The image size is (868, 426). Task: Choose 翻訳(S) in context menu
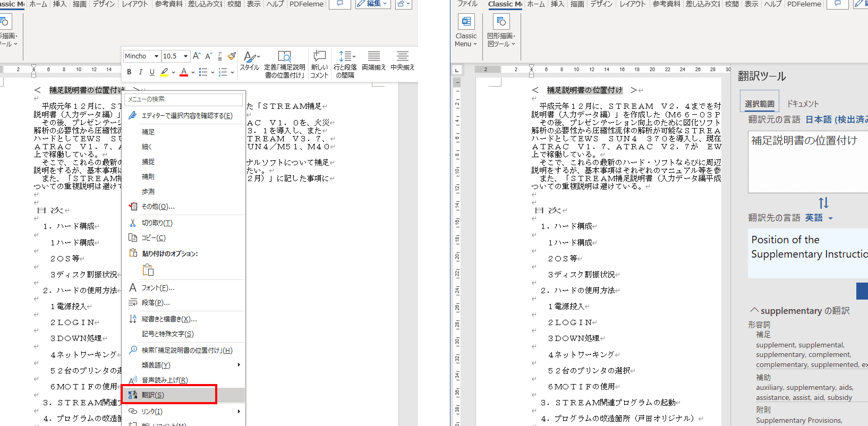tap(184, 395)
